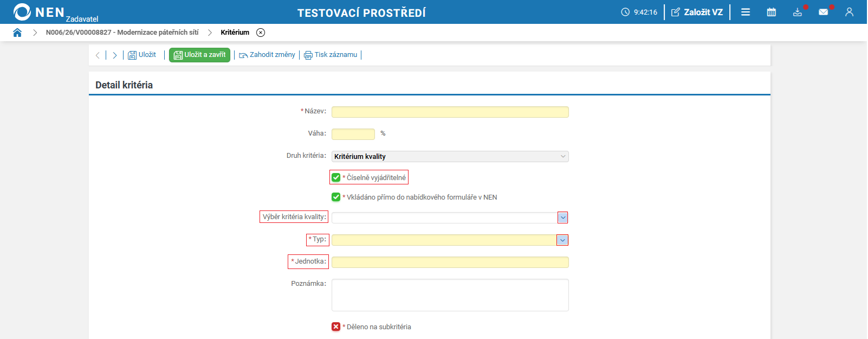
Task: Go to previous record arrow
Action: (x=98, y=55)
